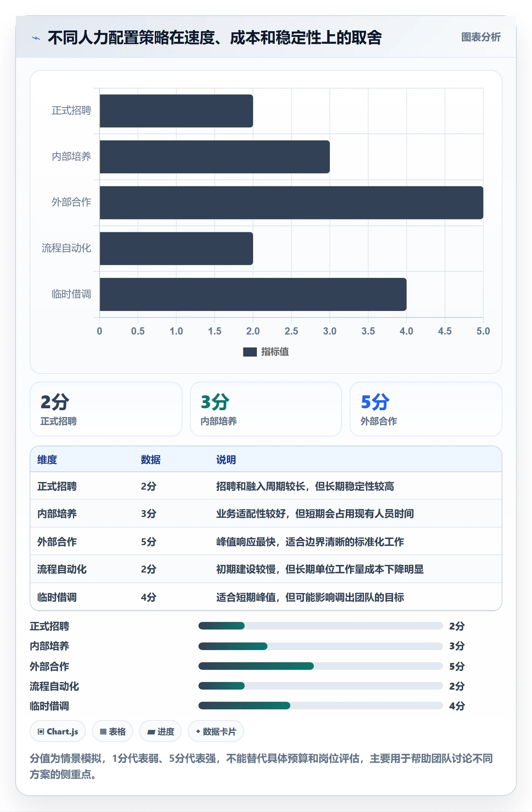Viewport: 532px width, 812px height.
Task: Click the 进度 tag chip
Action: (x=160, y=731)
